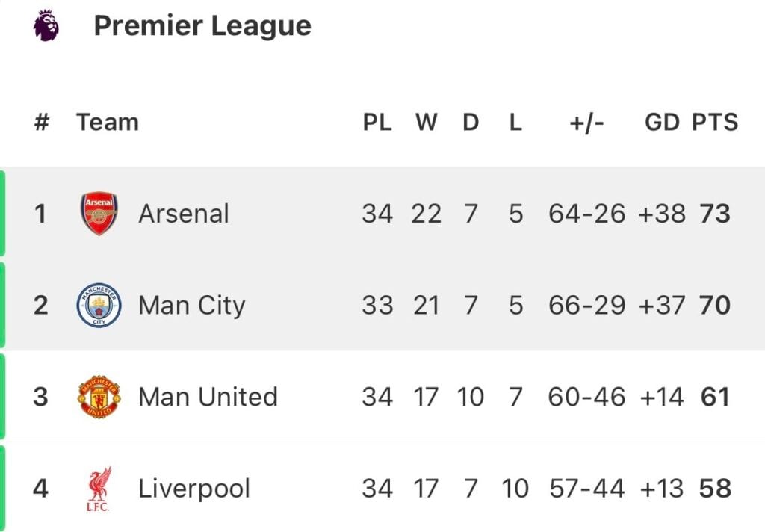
Task: Click the Man United team name
Action: coord(208,397)
